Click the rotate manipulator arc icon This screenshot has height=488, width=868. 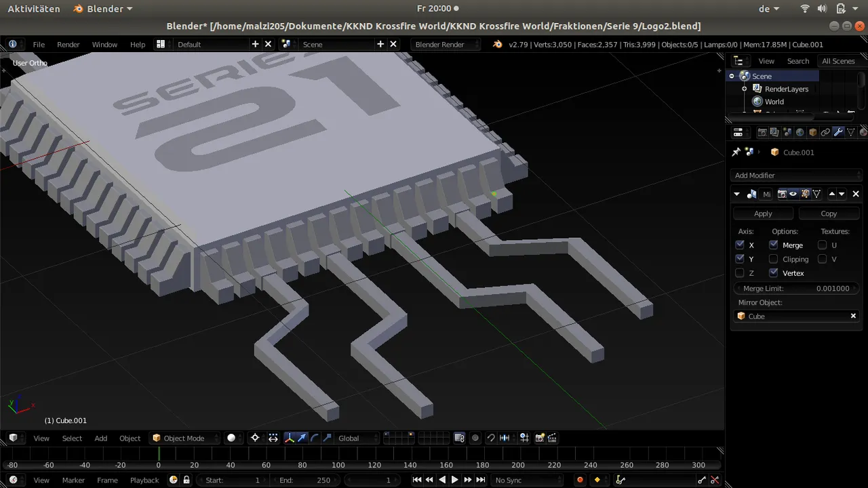pos(315,438)
